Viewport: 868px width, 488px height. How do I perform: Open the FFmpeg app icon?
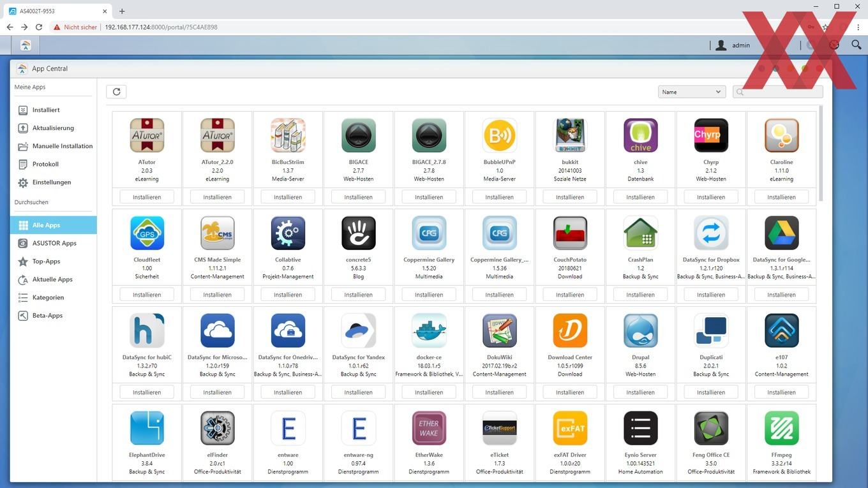[x=781, y=428]
